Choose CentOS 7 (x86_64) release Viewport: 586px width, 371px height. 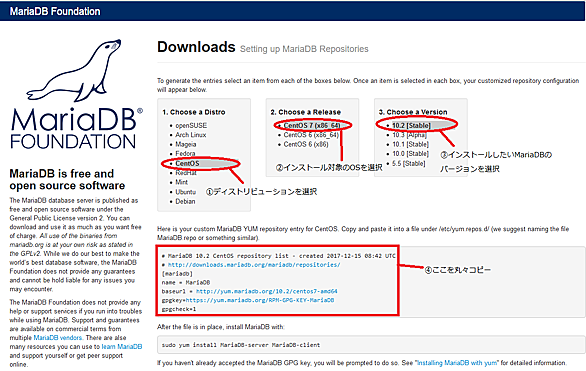(x=312, y=125)
